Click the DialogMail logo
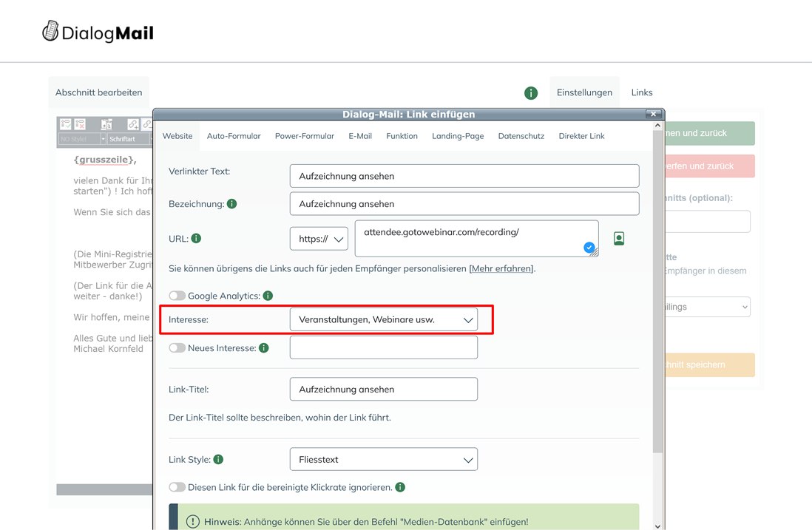This screenshot has width=812, height=530. (x=98, y=32)
